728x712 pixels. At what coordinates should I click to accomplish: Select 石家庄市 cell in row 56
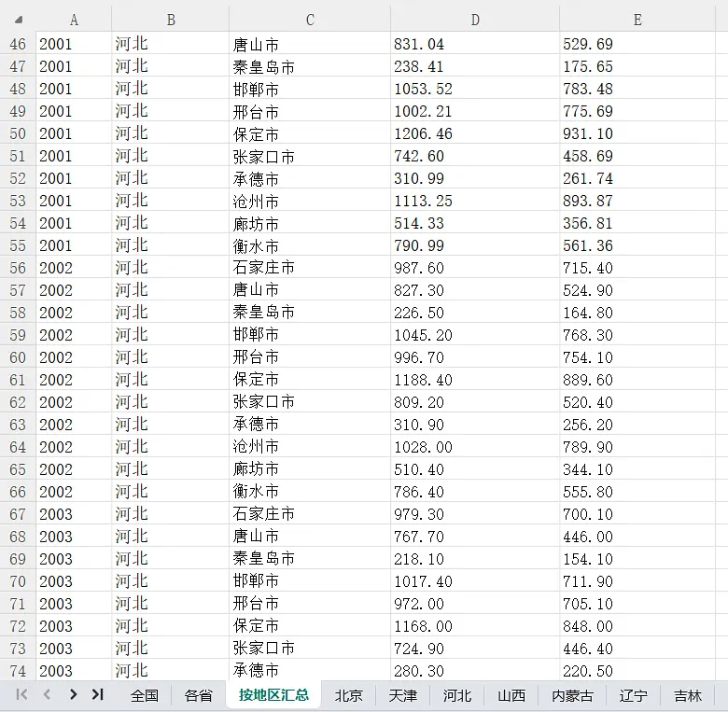310,268
